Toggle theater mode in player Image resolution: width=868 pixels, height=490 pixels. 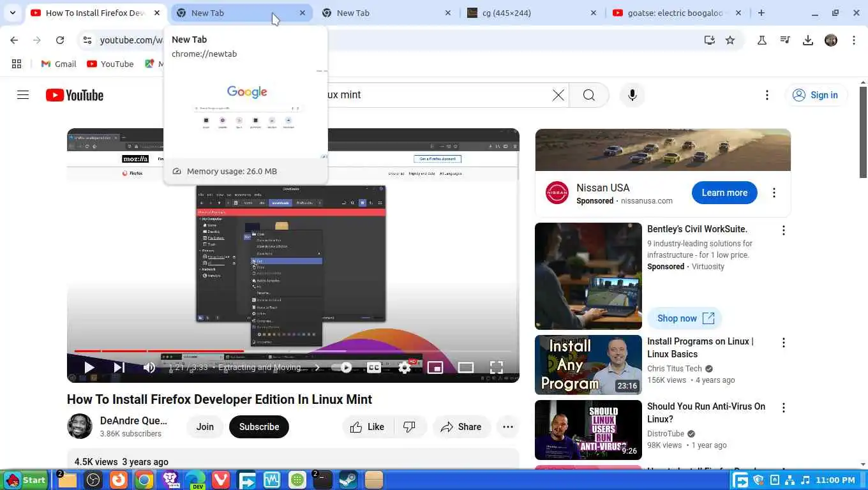pyautogui.click(x=466, y=367)
